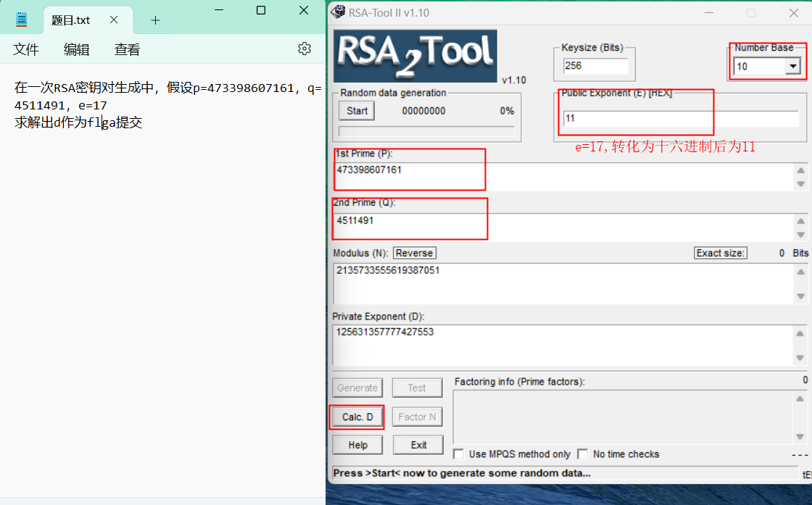The width and height of the screenshot is (812, 505).
Task: Click up arrow of 2nd Prime field
Action: coord(800,221)
